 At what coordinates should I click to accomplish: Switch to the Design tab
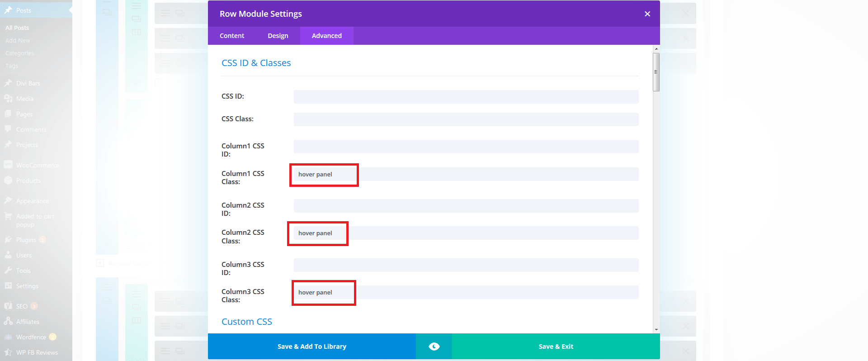pos(278,36)
